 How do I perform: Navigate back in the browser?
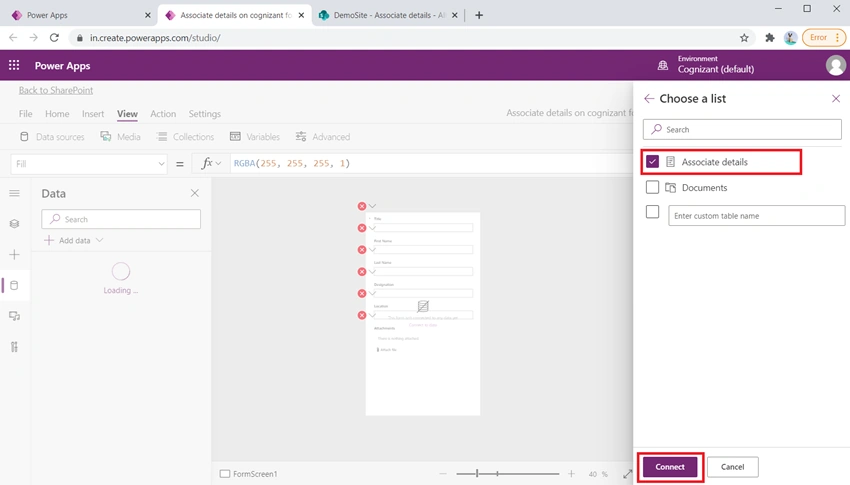pyautogui.click(x=13, y=38)
